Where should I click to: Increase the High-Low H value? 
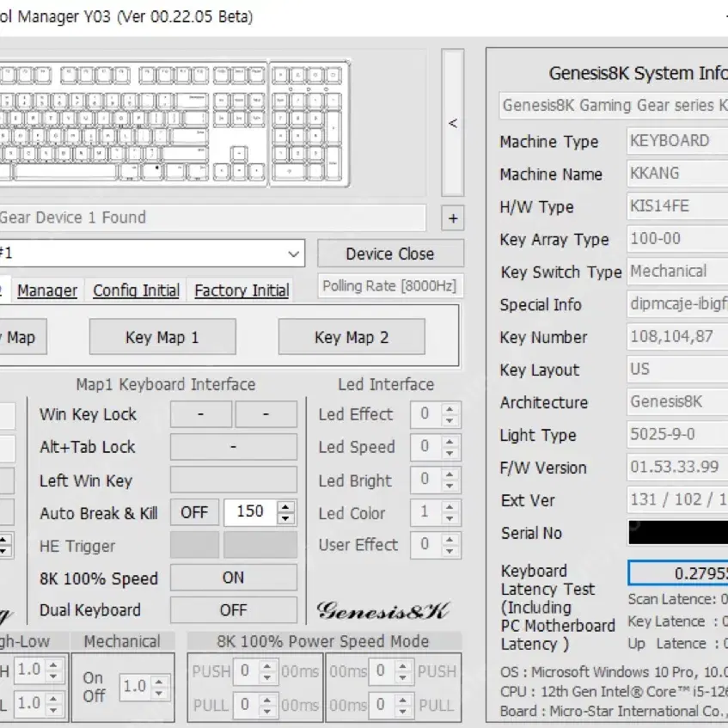point(54,664)
